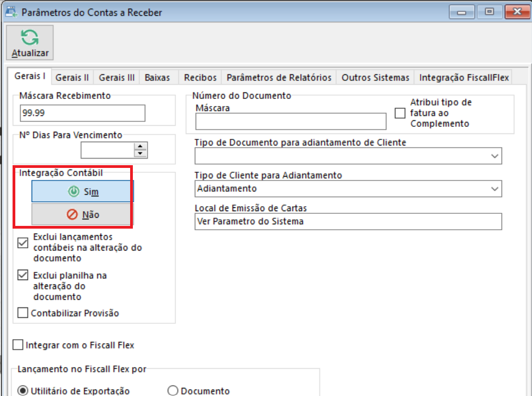Screen dimensions: 532x396
Task: Switch to the Gerais I tab
Action: 30,76
